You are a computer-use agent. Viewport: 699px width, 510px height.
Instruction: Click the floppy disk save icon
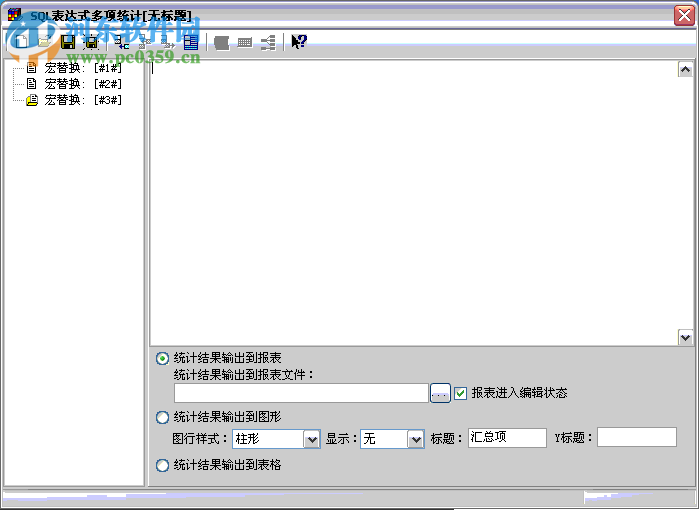pyautogui.click(x=68, y=42)
